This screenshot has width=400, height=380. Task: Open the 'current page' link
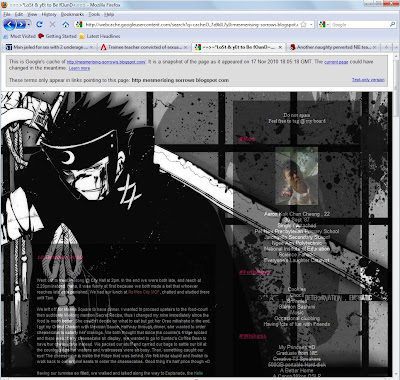(336, 62)
